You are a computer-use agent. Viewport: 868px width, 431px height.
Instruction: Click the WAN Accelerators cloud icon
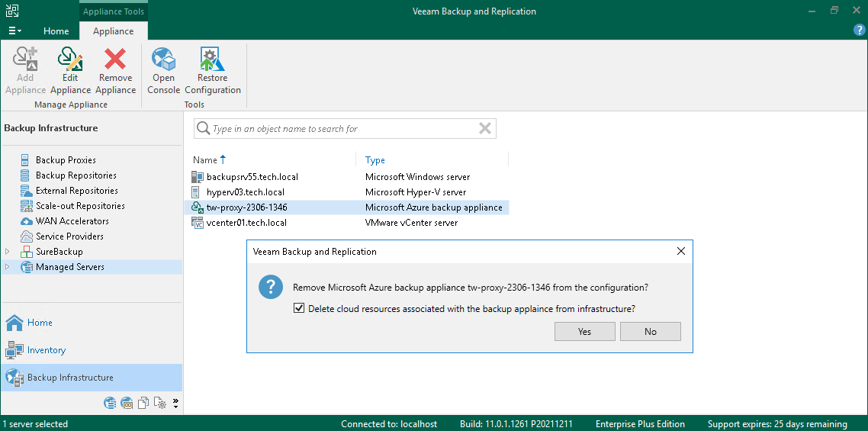(x=26, y=221)
